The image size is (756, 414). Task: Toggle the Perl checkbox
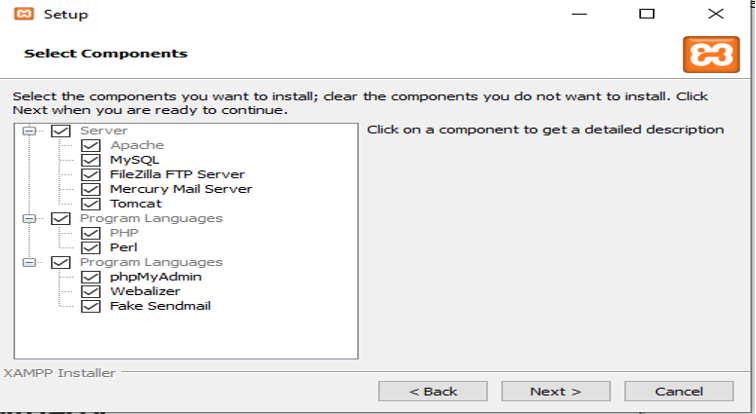tap(91, 247)
